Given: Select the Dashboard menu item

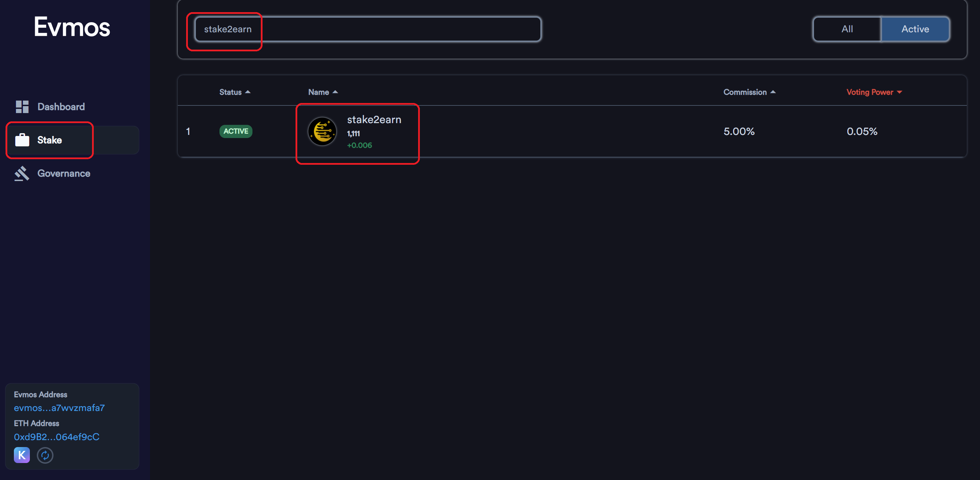Looking at the screenshot, I should (x=61, y=106).
